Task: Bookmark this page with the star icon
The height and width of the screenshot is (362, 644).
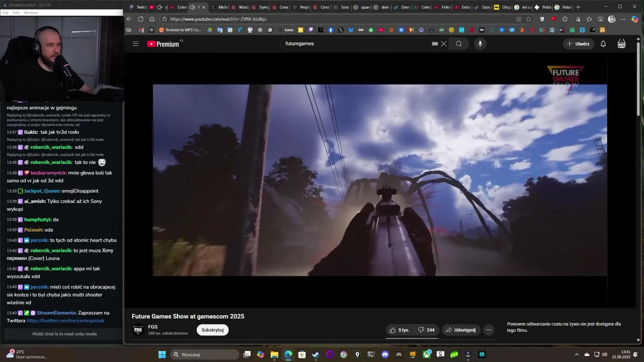Action: pos(529,19)
